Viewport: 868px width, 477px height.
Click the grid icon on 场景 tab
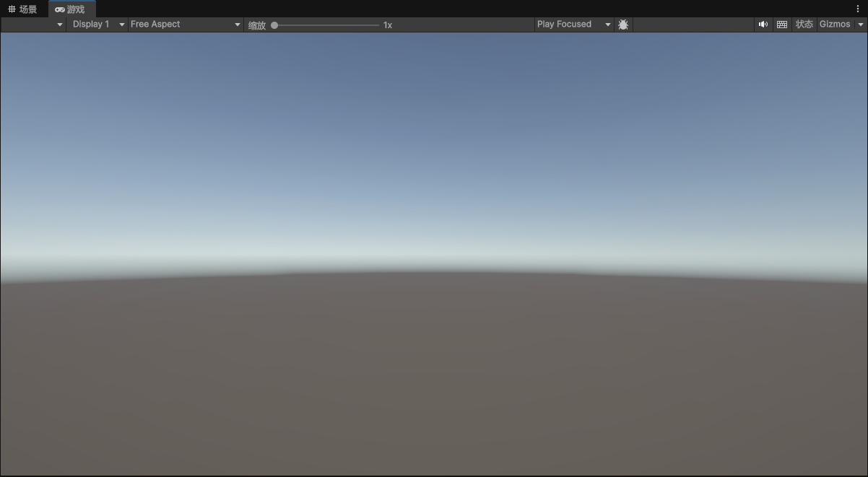point(12,9)
